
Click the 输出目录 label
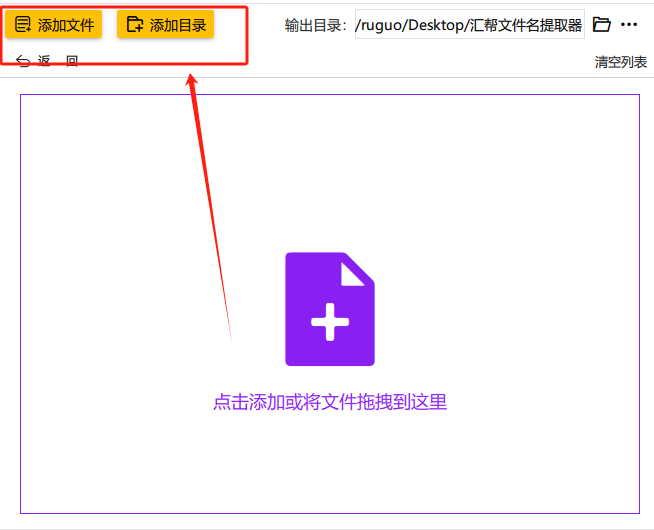316,25
